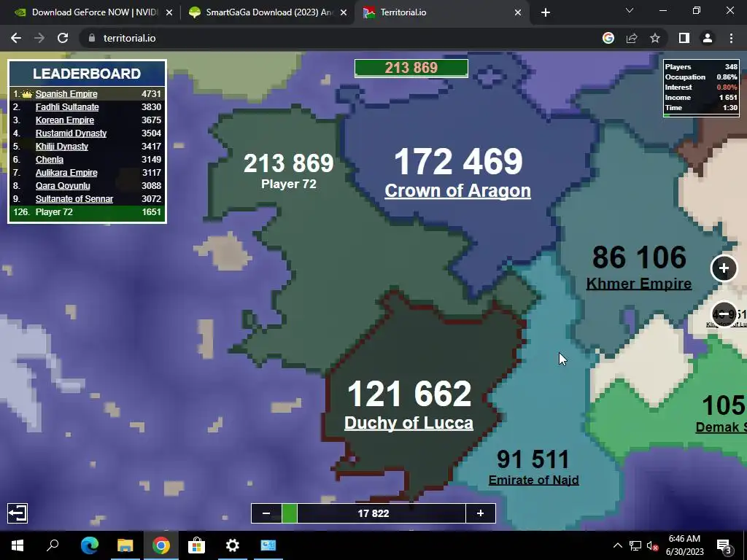Bookmark this page with the star icon
Viewport: 747px width, 560px height.
[x=655, y=38]
